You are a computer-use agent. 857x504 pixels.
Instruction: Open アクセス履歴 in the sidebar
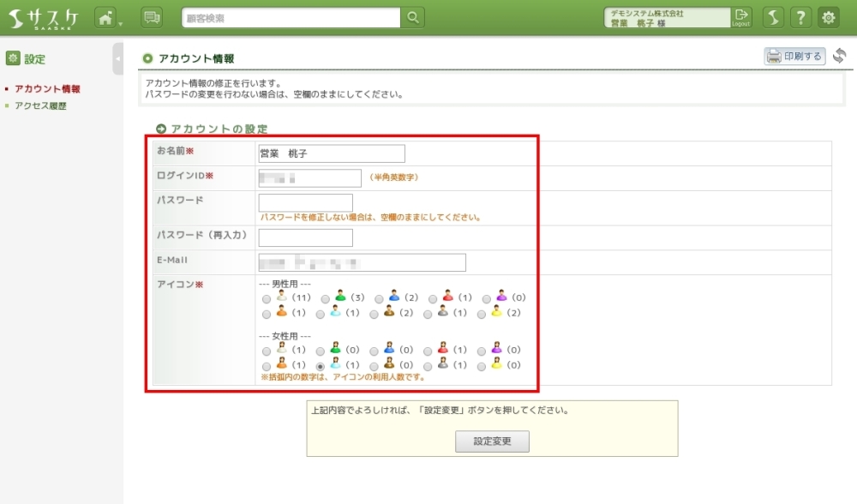click(40, 106)
